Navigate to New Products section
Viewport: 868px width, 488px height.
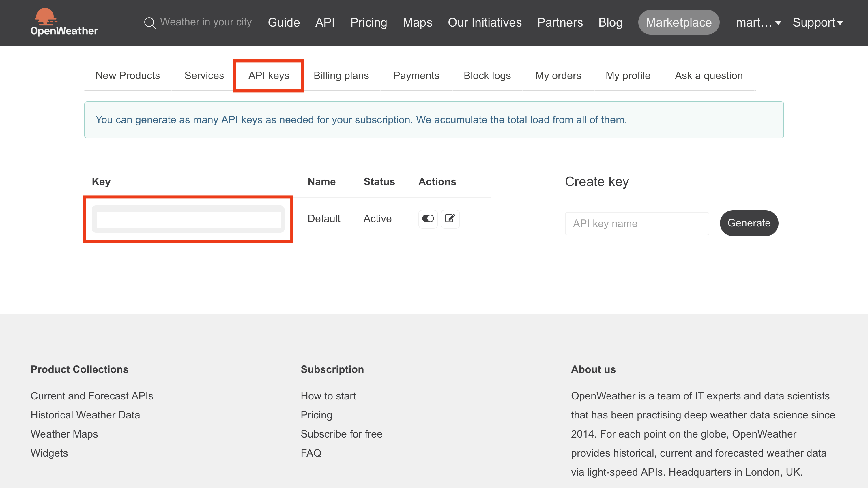[128, 75]
